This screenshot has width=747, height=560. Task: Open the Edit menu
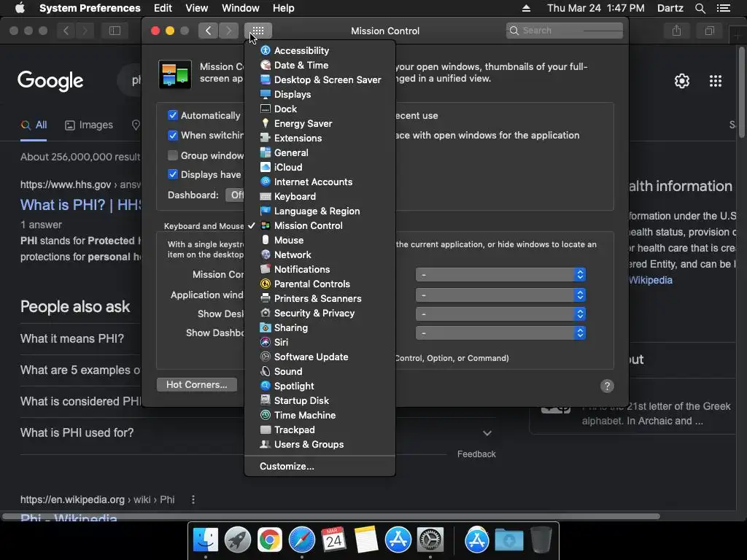(163, 8)
